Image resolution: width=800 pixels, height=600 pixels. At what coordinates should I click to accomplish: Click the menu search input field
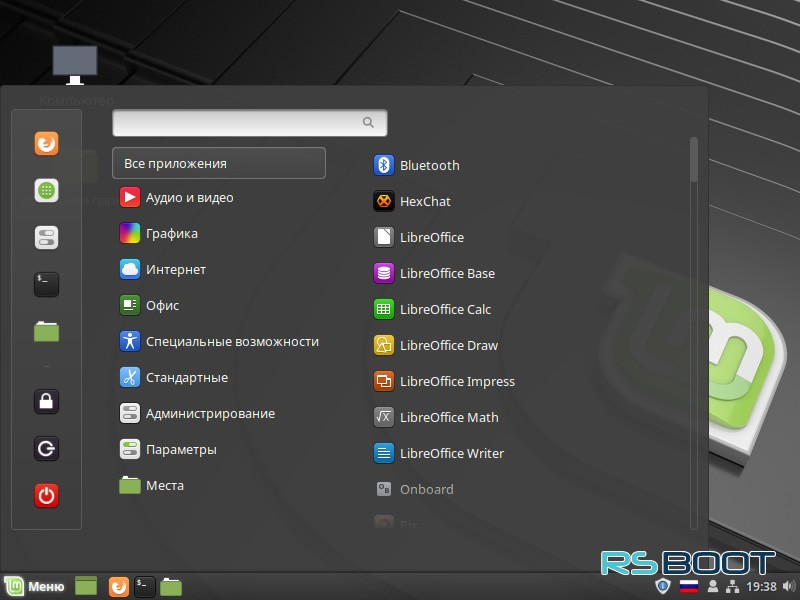(249, 122)
